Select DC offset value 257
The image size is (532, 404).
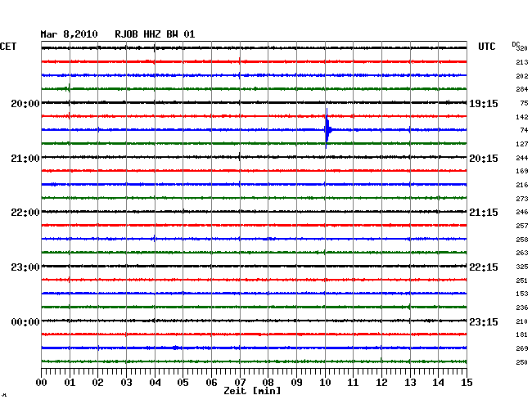pyautogui.click(x=522, y=226)
